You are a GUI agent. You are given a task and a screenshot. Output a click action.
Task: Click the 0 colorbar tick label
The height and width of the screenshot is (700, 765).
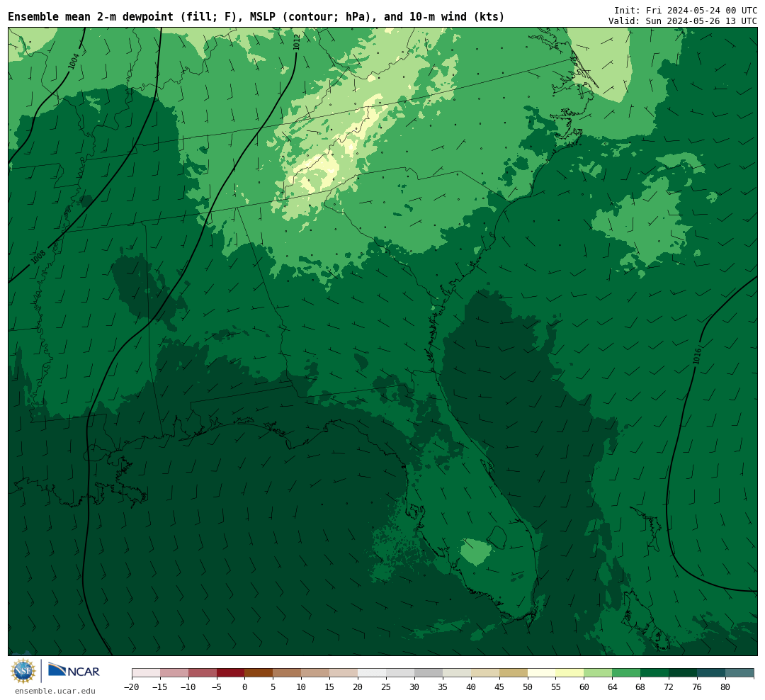(x=245, y=687)
